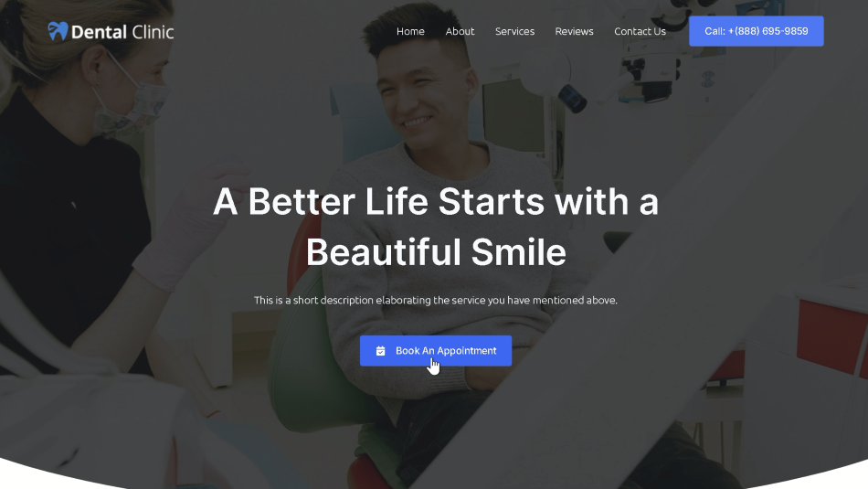Screen dimensions: 868x489
Task: Open the Services navigation link
Action: 514,32
